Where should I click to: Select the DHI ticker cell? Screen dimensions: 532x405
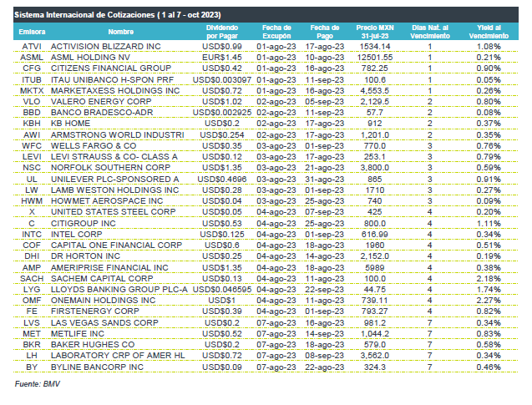(32, 256)
